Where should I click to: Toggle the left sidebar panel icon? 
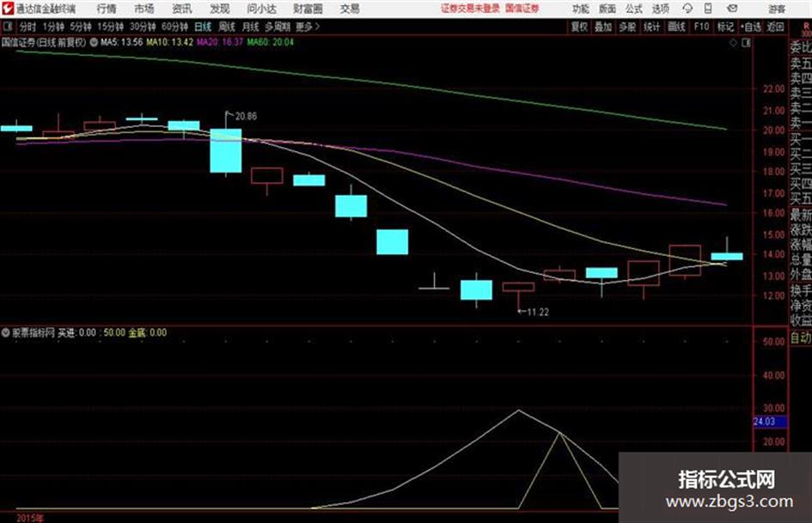click(7, 26)
